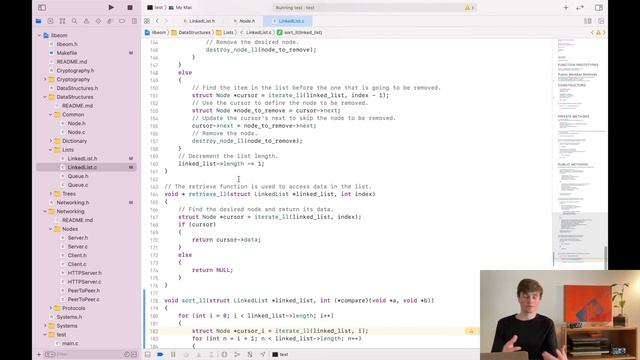Switch to the LinkedList.h tab
Image resolution: width=640 pixels, height=360 pixels.
[x=199, y=21]
